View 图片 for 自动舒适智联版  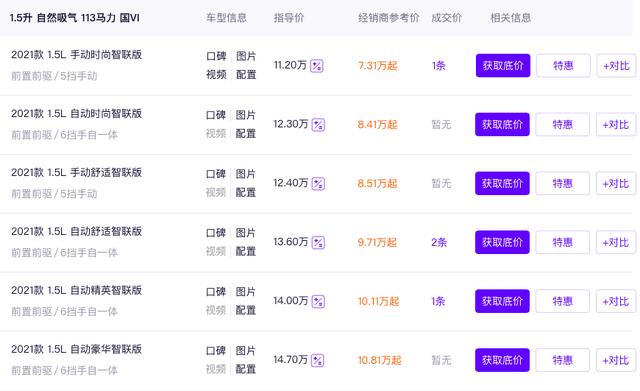[x=245, y=233]
